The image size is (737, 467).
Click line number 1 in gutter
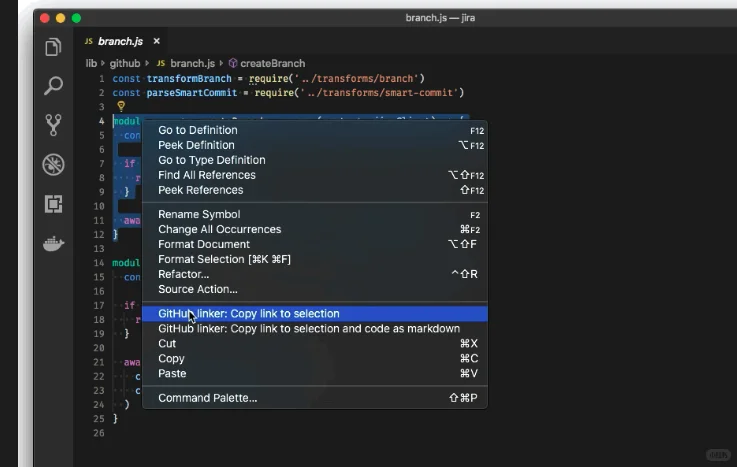tap(102, 79)
